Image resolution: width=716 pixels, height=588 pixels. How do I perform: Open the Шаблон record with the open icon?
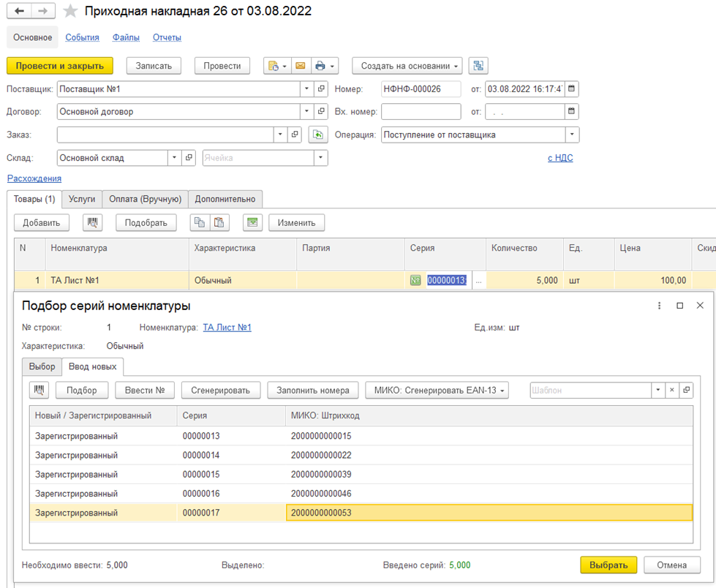coord(686,390)
